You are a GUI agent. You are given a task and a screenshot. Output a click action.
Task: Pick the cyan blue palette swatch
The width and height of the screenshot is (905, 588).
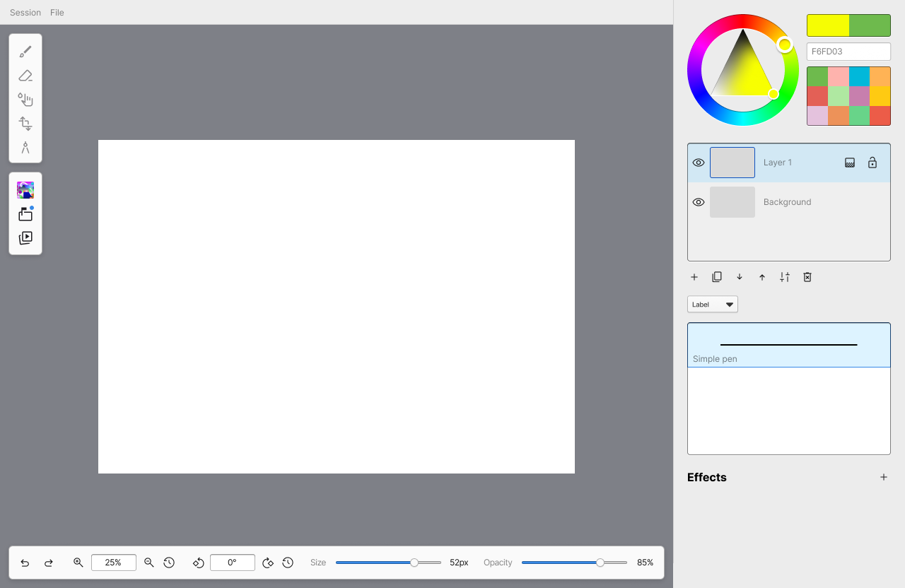[x=859, y=76]
